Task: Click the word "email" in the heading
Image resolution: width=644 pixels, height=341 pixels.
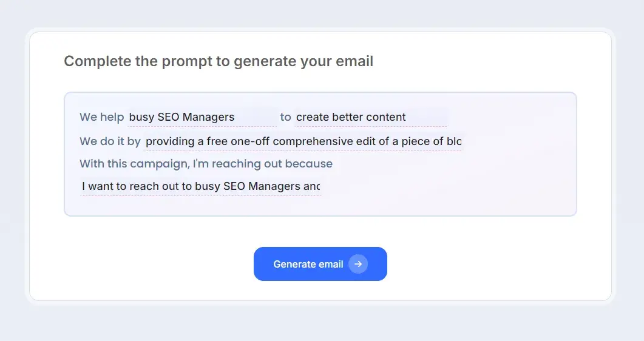Action: coord(356,61)
